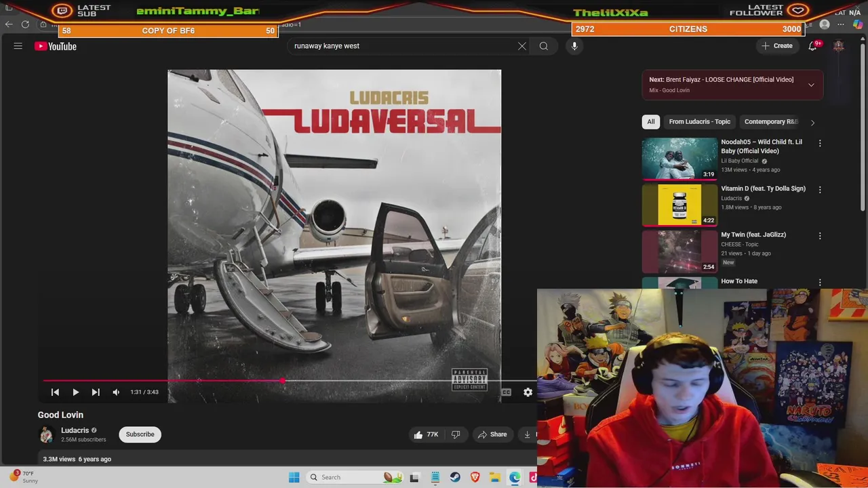This screenshot has width=868, height=488.
Task: Expand the 'Next: Brent Faiyaz' mix panel
Action: coord(811,85)
